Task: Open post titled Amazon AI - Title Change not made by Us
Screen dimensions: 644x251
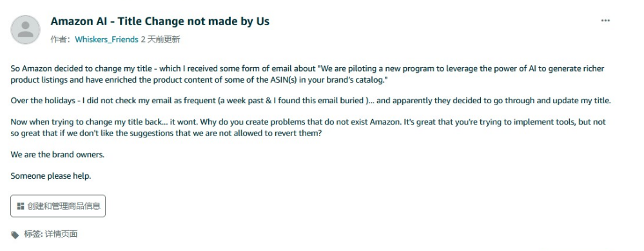Action: tap(160, 21)
